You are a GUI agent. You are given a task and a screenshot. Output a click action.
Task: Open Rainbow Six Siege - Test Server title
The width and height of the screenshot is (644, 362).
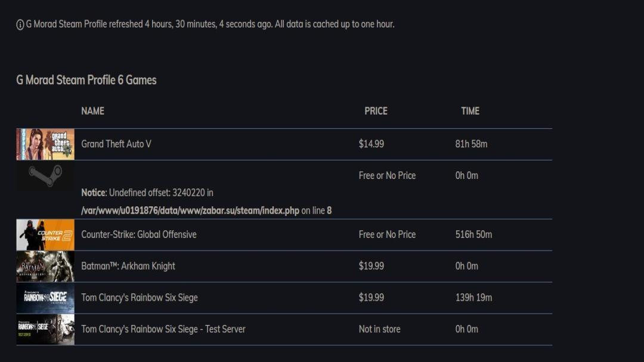pos(163,329)
